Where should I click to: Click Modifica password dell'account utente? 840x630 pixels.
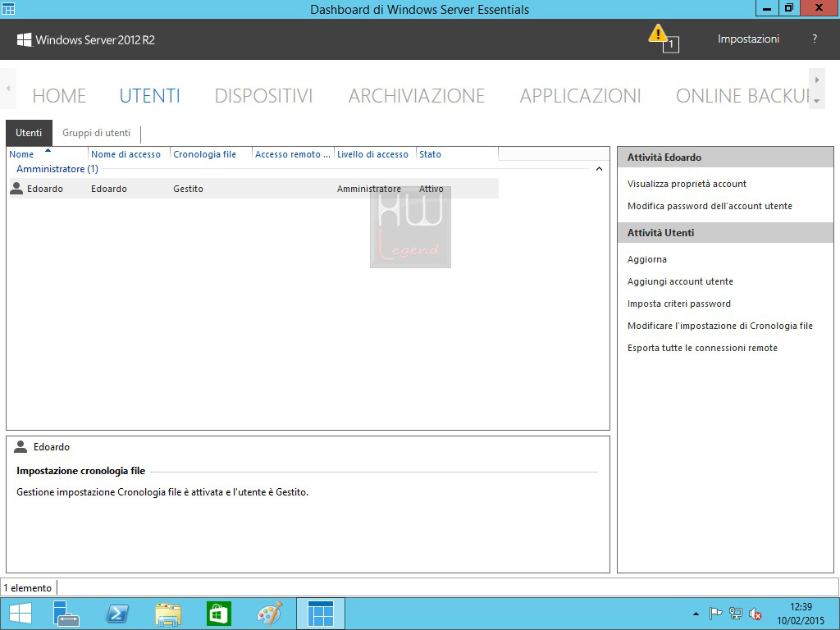click(710, 206)
